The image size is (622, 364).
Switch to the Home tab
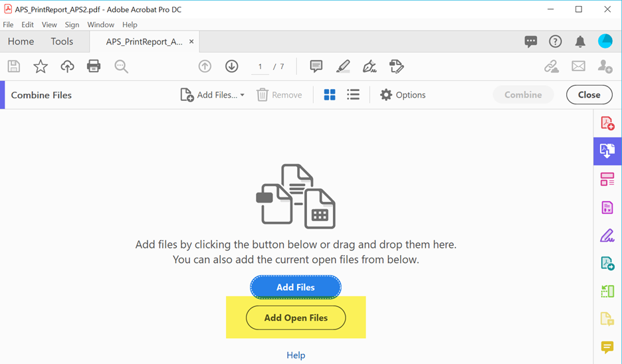coord(21,41)
